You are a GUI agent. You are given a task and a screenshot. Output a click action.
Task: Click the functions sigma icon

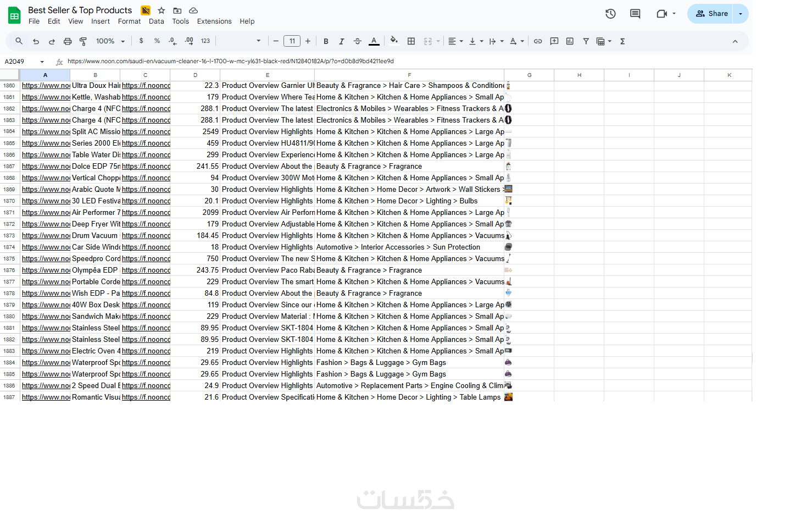click(622, 41)
